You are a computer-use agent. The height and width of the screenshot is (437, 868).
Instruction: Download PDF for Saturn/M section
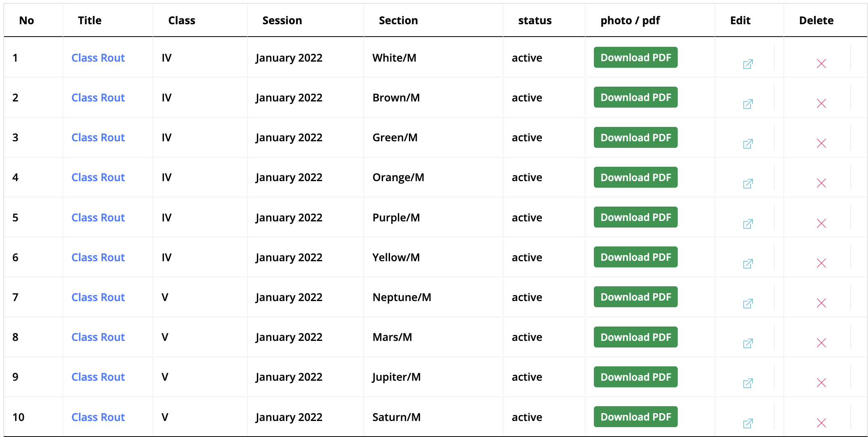point(635,417)
